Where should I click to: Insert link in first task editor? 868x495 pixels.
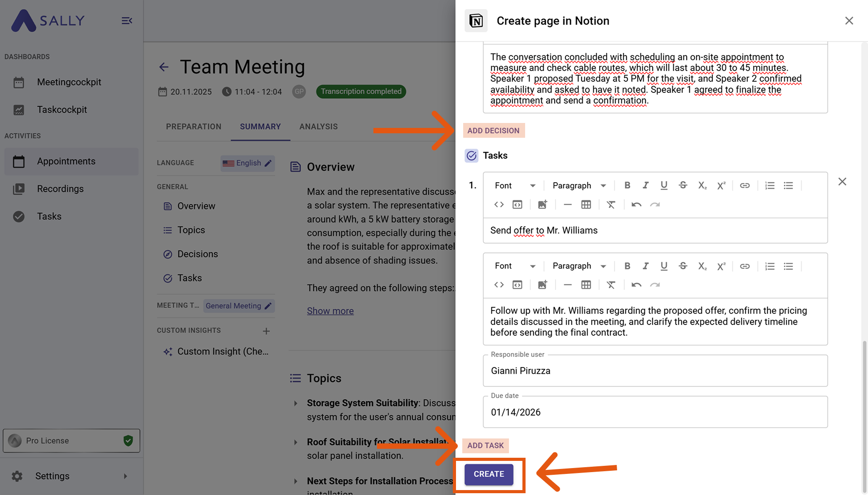[x=745, y=185]
